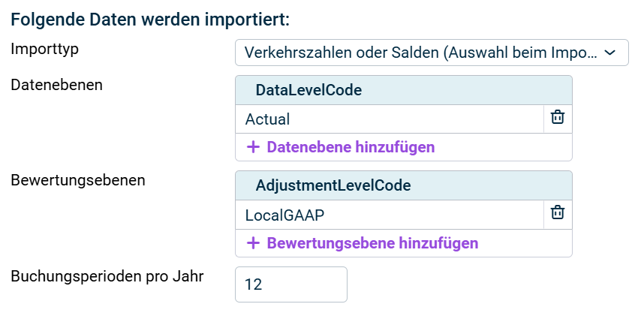Click the DataLevelCode column header
The width and height of the screenshot is (644, 310).
(x=308, y=90)
